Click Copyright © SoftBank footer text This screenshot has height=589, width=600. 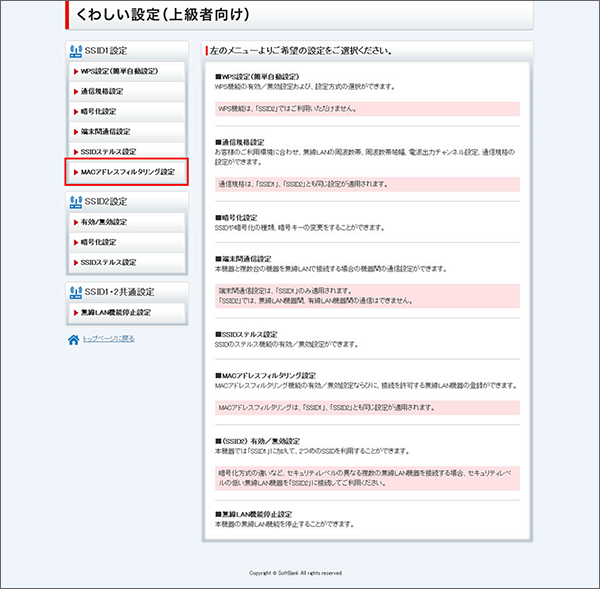pos(296,573)
